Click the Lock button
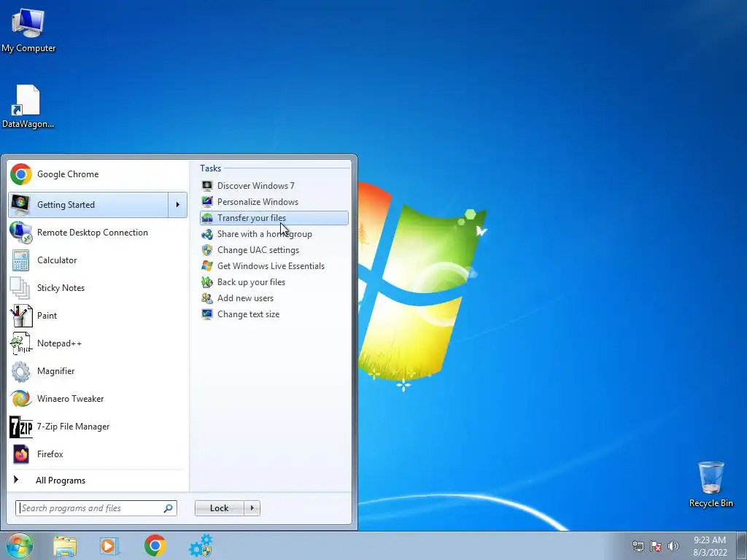This screenshot has width=747, height=560. 219,508
